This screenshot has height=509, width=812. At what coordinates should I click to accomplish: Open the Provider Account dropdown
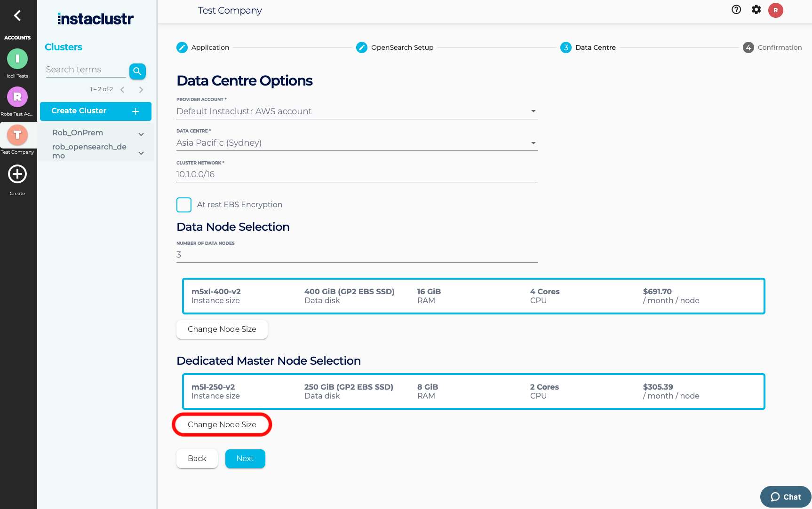click(357, 111)
